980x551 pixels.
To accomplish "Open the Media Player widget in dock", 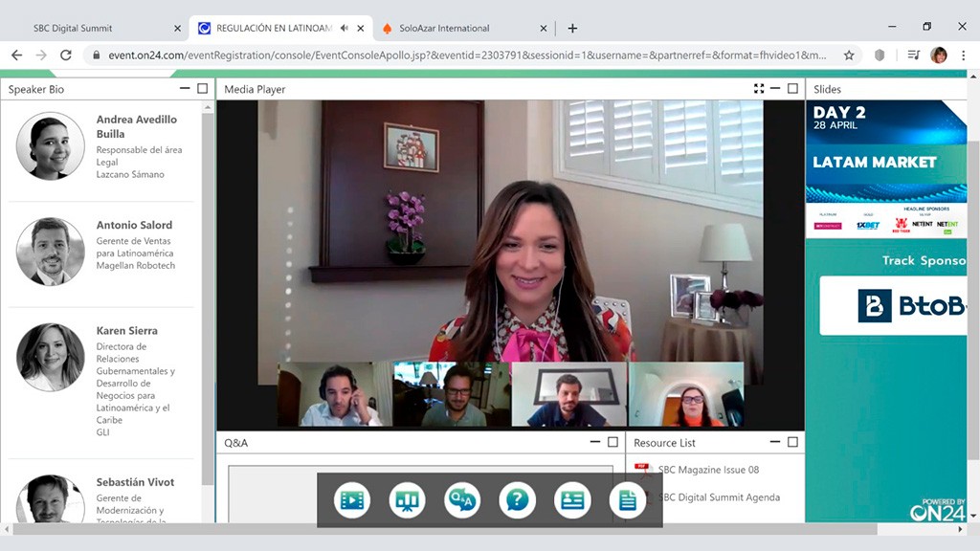I will point(352,499).
